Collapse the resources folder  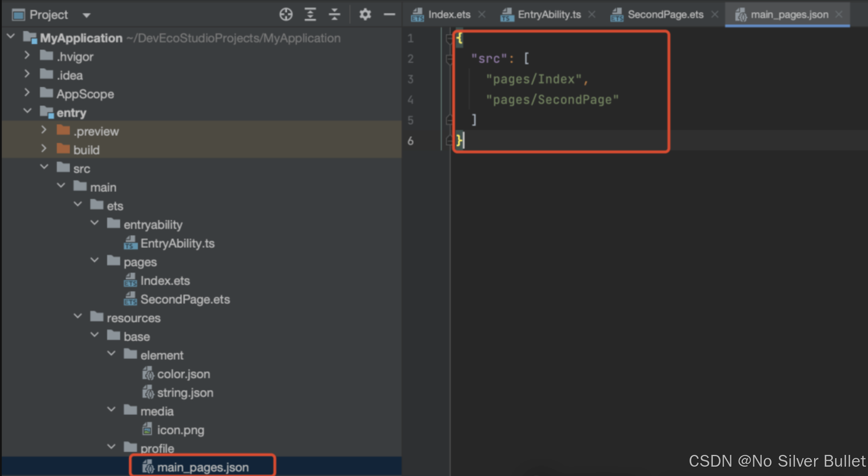pos(78,316)
